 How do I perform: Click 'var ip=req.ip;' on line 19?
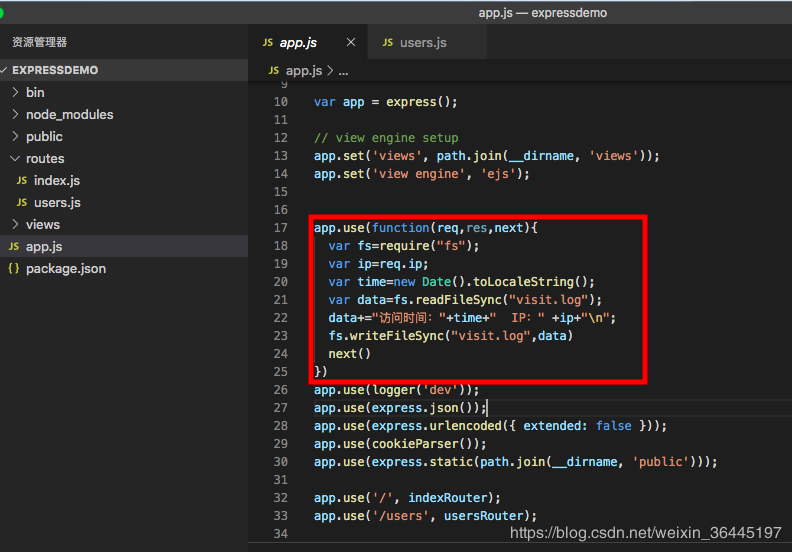click(378, 264)
